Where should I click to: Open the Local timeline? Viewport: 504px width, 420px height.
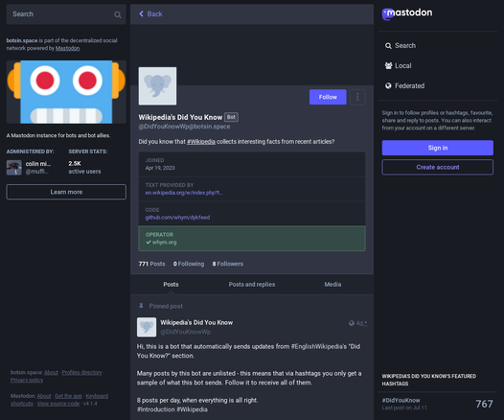click(x=398, y=65)
